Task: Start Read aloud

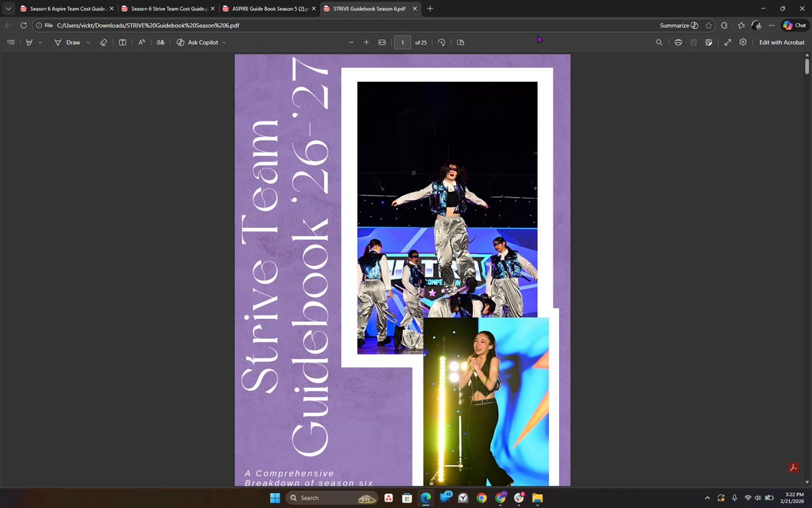Action: tap(142, 42)
